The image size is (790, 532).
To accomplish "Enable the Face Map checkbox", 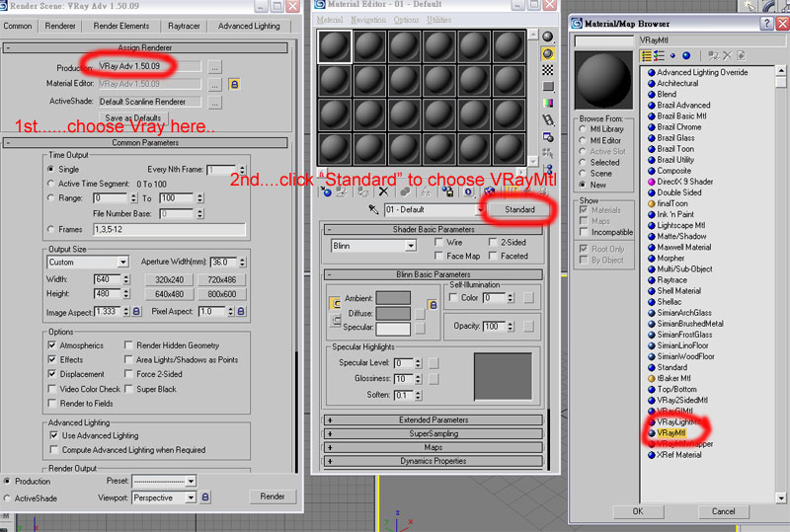I will 438,256.
